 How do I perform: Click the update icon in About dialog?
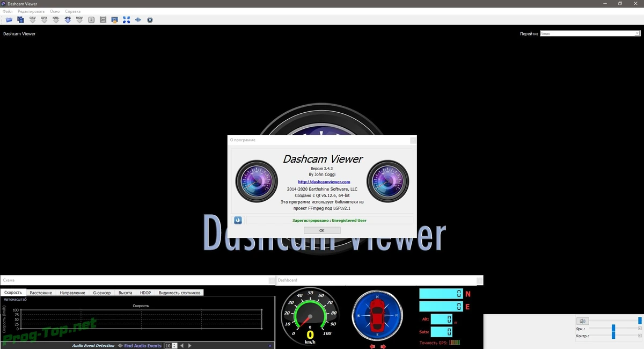[238, 220]
